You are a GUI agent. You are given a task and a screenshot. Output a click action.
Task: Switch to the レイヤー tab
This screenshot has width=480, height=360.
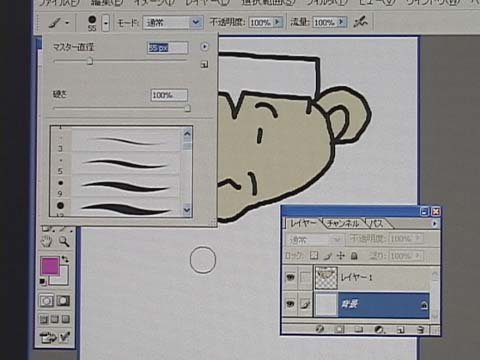[303, 224]
